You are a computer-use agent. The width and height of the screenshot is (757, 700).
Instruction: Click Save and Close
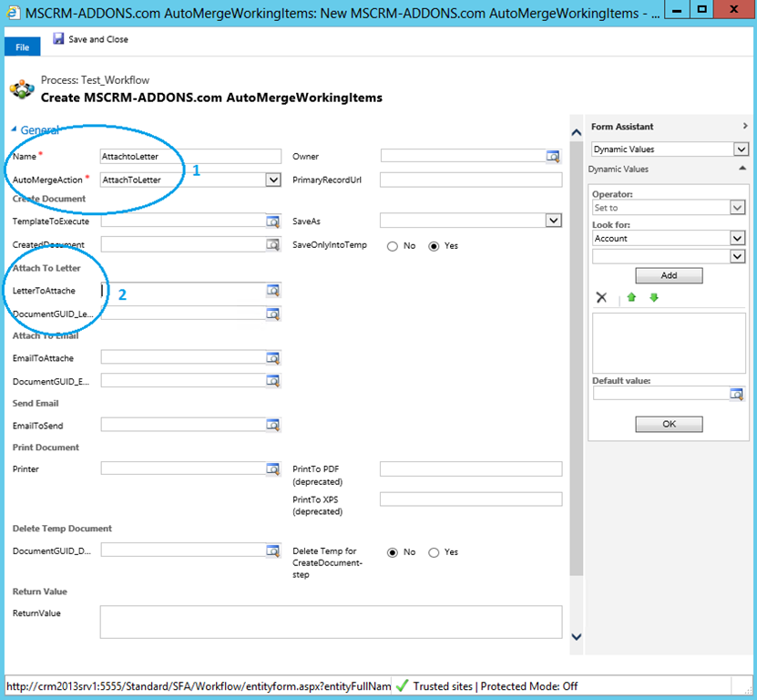point(91,39)
